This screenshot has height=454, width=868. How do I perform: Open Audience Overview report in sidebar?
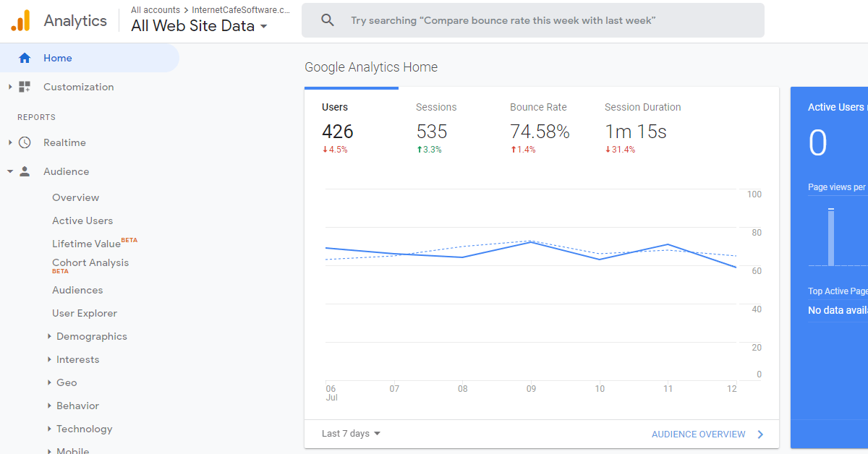tap(75, 197)
